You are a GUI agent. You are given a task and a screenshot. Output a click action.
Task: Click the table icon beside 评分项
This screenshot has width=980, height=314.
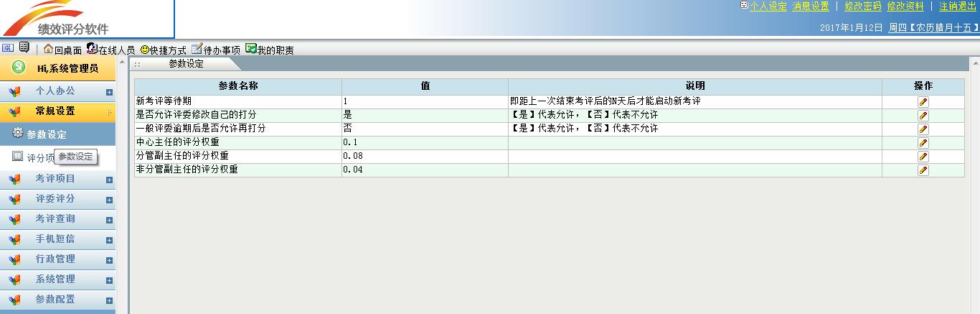pyautogui.click(x=18, y=157)
